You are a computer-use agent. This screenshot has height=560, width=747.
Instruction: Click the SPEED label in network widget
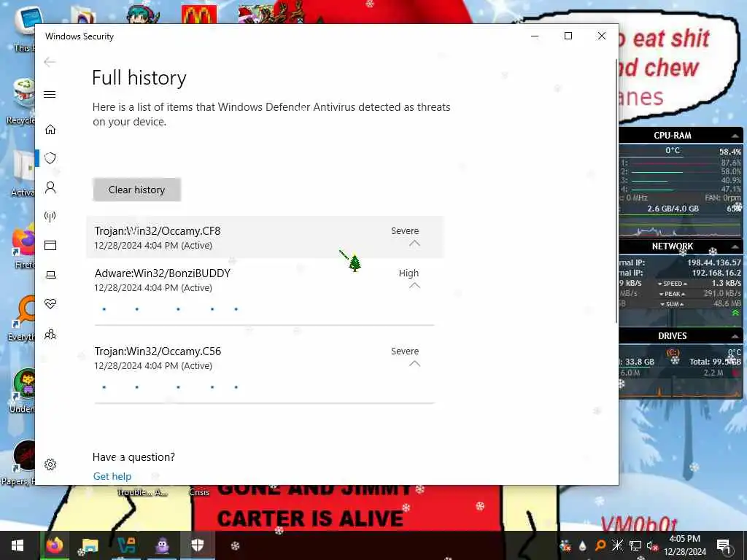[x=672, y=284]
